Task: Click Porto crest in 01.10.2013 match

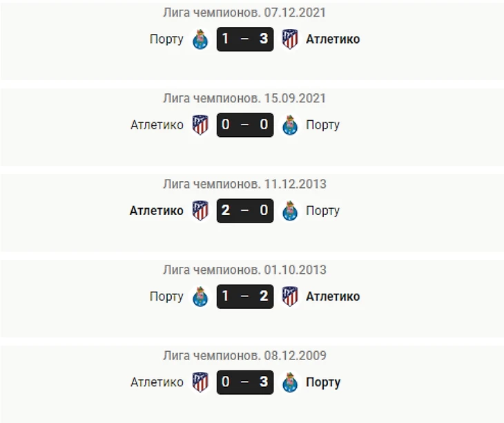Action: click(200, 297)
